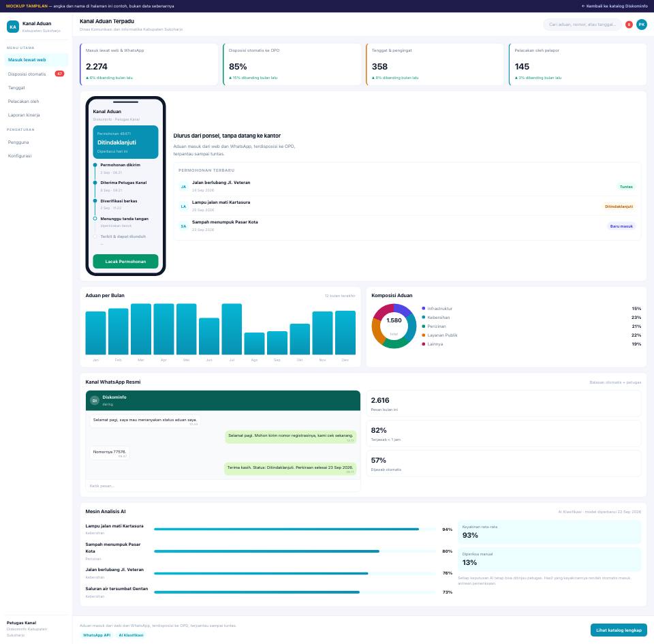654x644 pixels.
Task: Click the Jul bar in Aduan per Bulan
Action: pos(232,329)
